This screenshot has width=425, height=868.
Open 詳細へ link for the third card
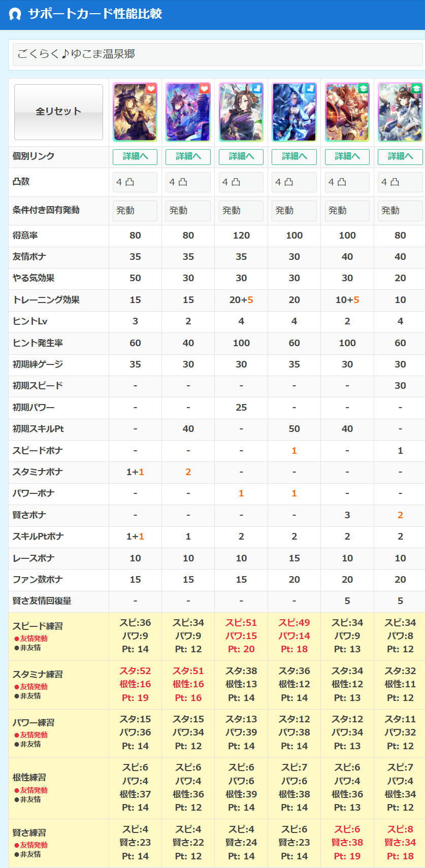point(241,157)
